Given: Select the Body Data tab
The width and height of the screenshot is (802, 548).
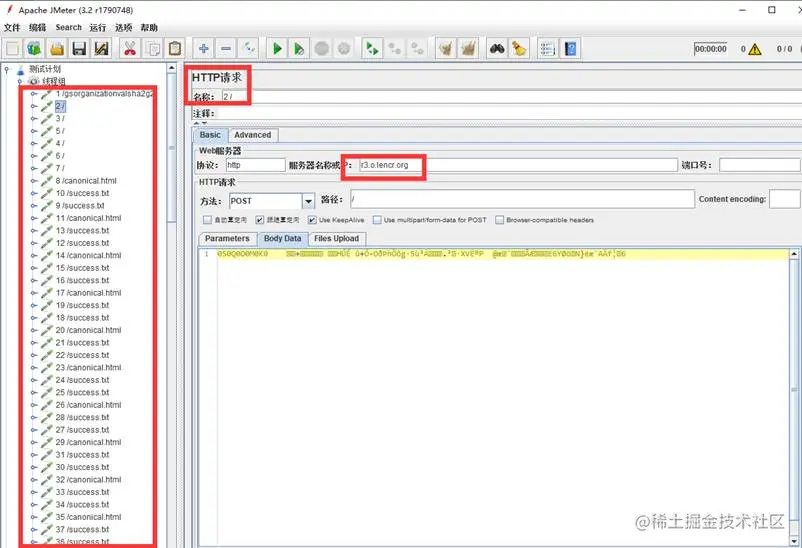Looking at the screenshot, I should 282,238.
